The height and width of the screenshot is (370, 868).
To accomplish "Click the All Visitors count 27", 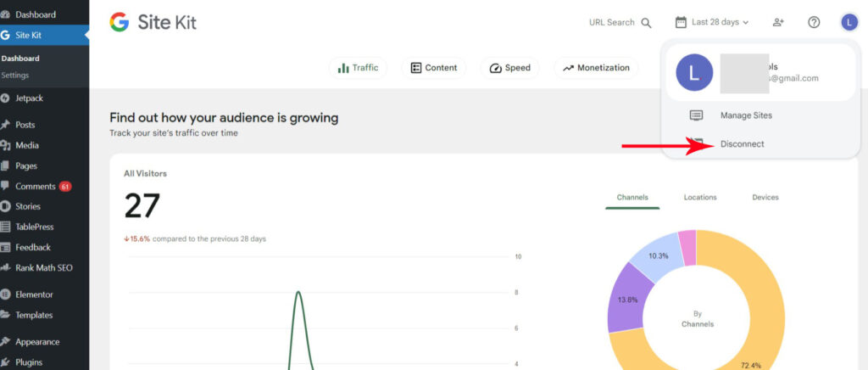I will click(142, 206).
